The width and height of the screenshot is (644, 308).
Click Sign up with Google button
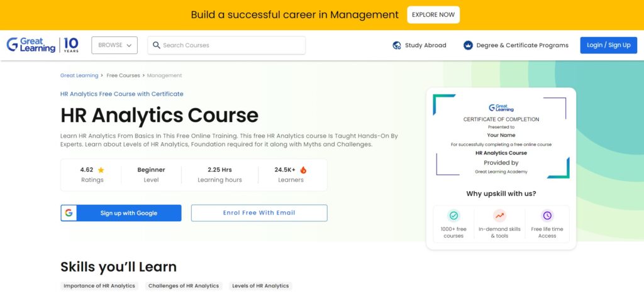[121, 213]
